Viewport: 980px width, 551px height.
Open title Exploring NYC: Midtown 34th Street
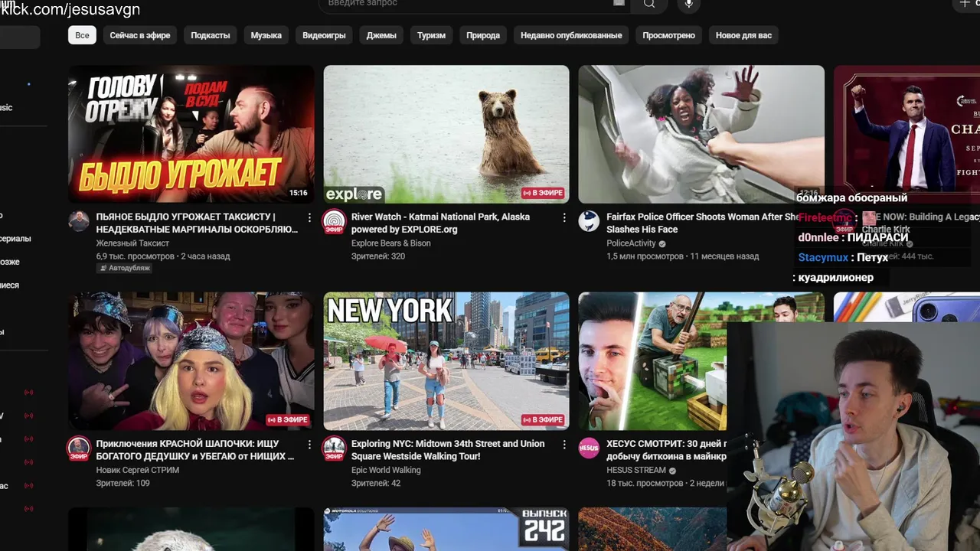pyautogui.click(x=448, y=449)
